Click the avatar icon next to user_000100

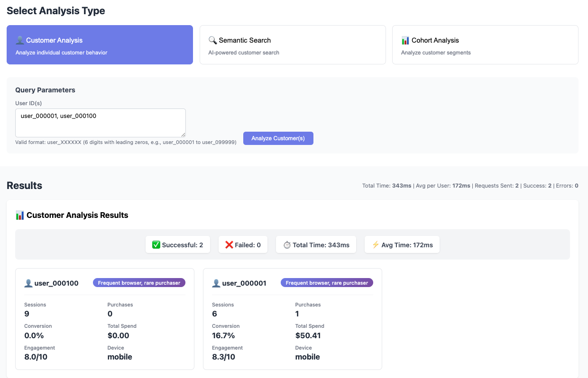point(28,283)
